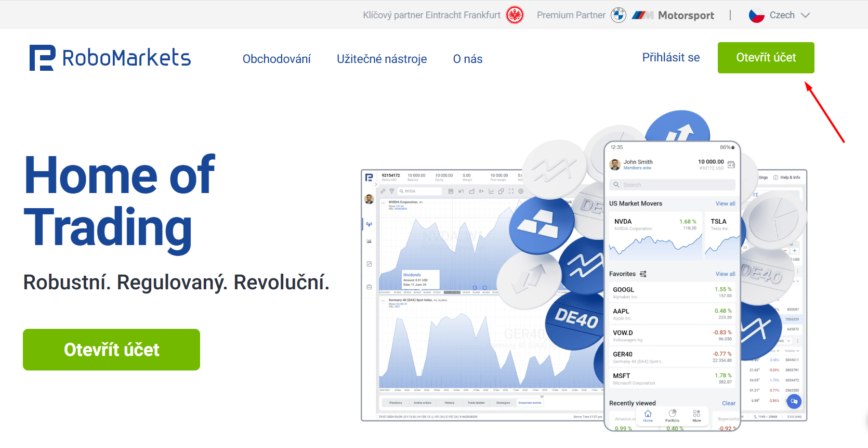Open the O nás menu
Screen dimensions: 868x448
(x=467, y=59)
